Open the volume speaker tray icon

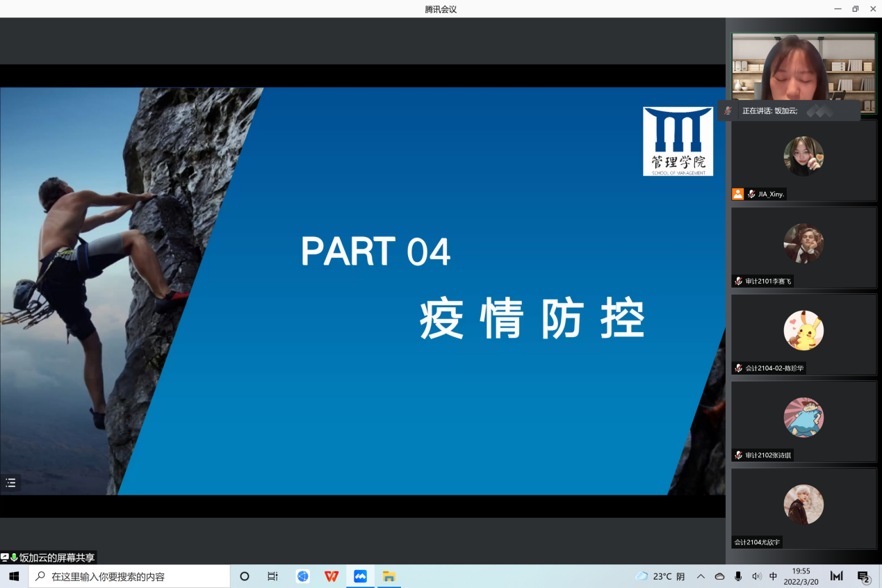click(x=756, y=576)
